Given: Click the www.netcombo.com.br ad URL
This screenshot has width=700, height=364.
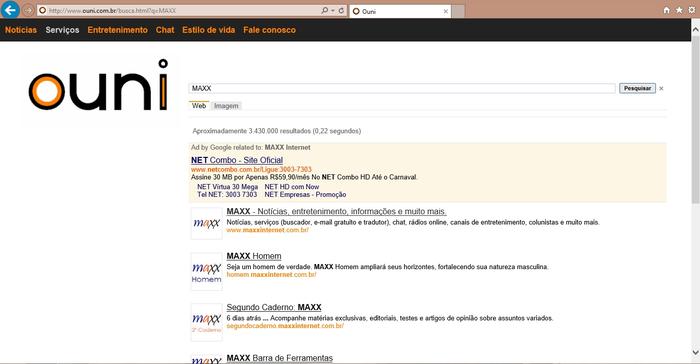Looking at the screenshot, I should tap(251, 169).
